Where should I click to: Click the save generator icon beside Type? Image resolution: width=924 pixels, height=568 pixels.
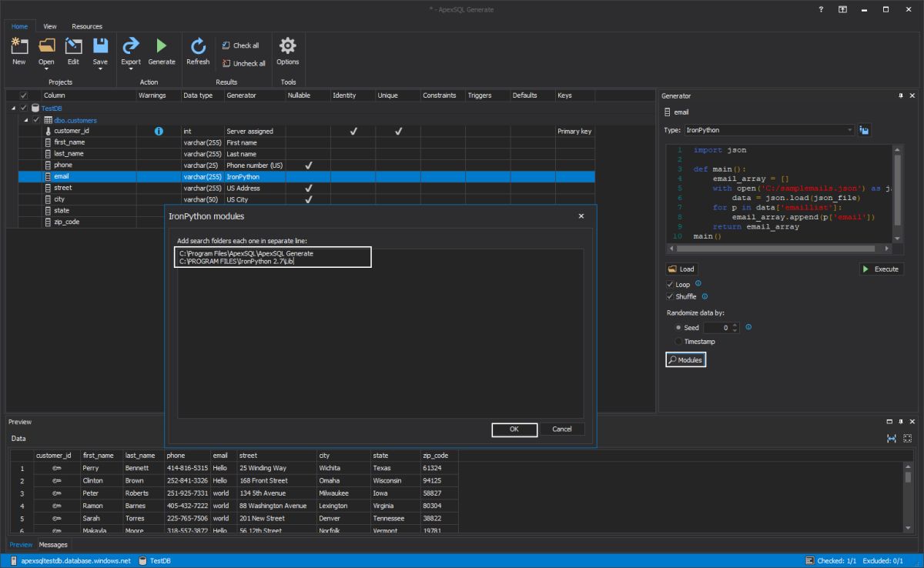point(865,131)
